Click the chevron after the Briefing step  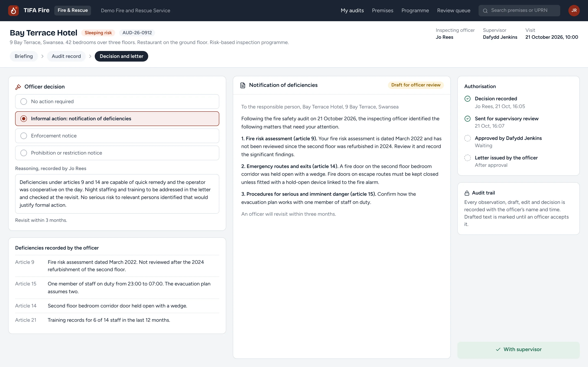(42, 56)
